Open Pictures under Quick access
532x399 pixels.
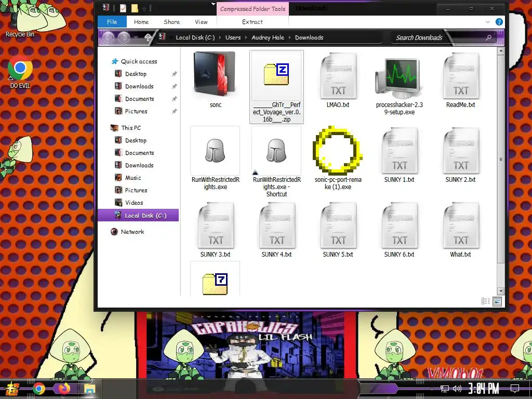136,111
